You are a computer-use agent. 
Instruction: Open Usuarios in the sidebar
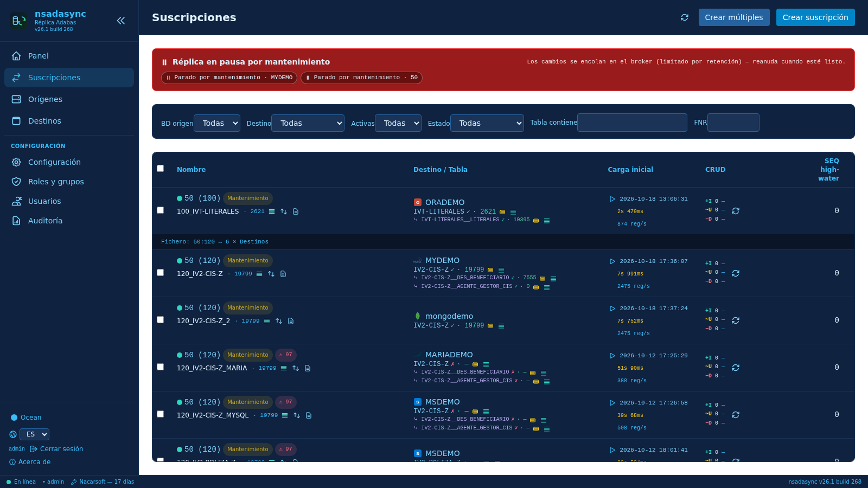(69, 201)
